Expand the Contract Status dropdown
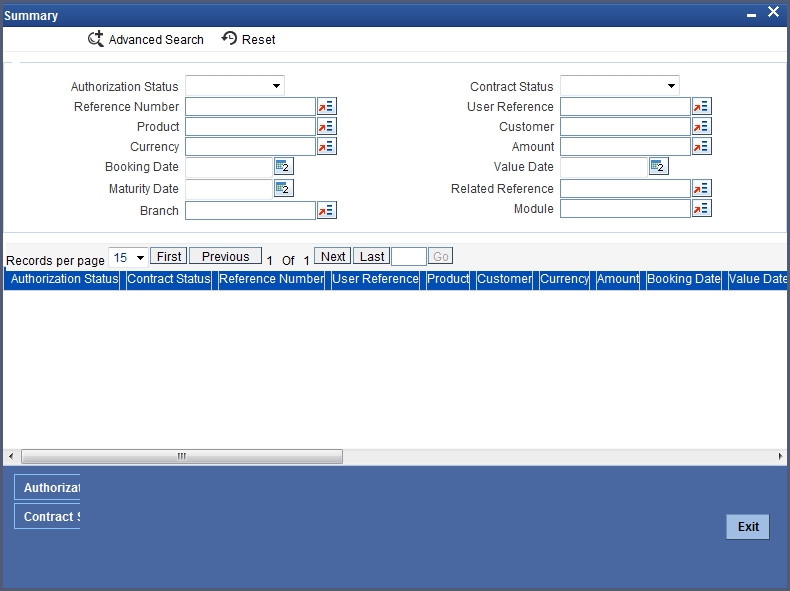Screen dimensions: 790x591 coord(620,86)
